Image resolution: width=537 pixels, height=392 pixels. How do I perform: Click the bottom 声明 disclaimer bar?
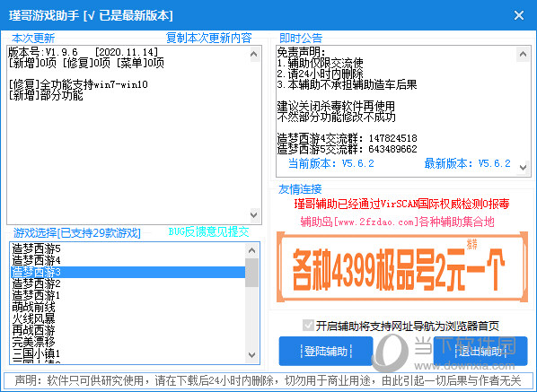tap(268, 380)
